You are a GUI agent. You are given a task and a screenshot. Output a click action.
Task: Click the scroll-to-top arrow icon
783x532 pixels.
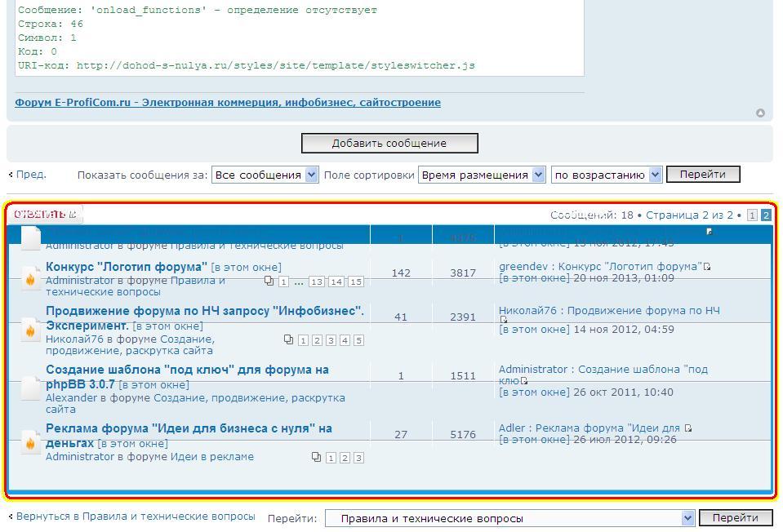[760, 113]
